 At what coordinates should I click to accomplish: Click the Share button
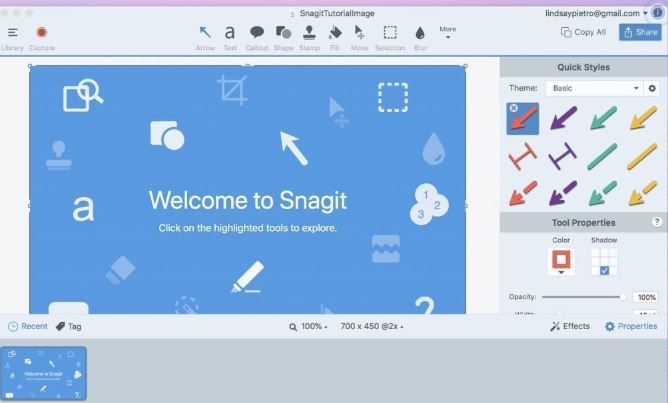click(x=640, y=32)
